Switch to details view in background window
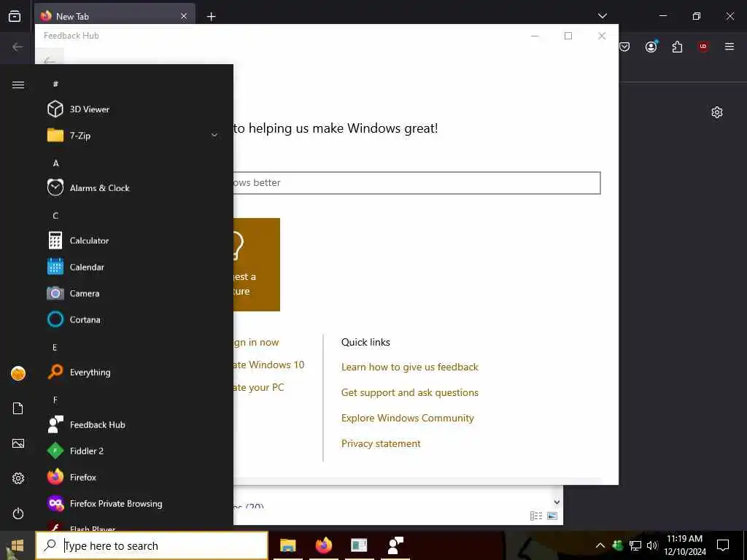The image size is (747, 560). tap(536, 516)
